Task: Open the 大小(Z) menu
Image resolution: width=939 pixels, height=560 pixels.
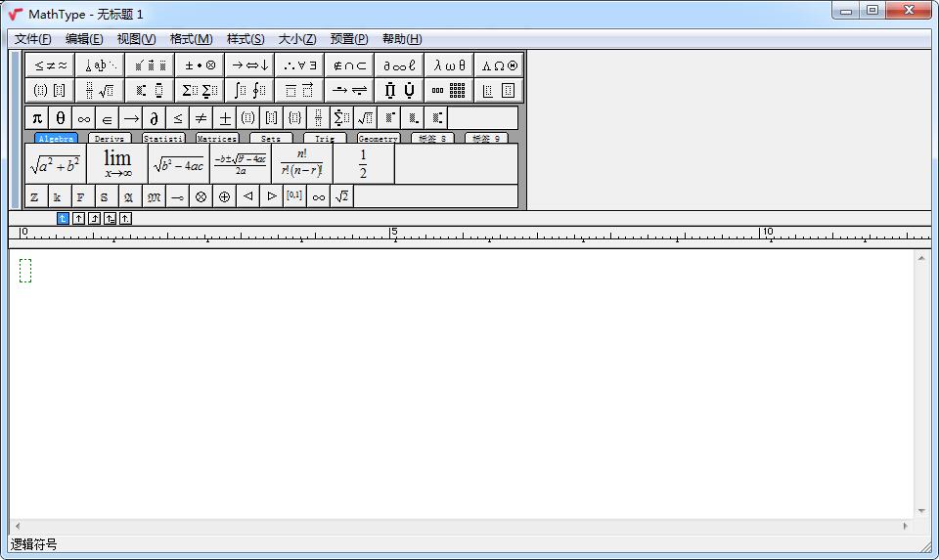Action: (x=297, y=39)
